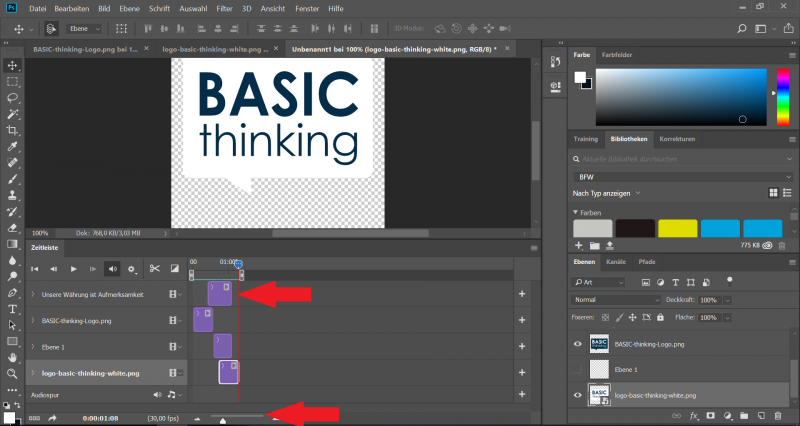
Task: Add a layer style with the fx icon
Action: 694,416
